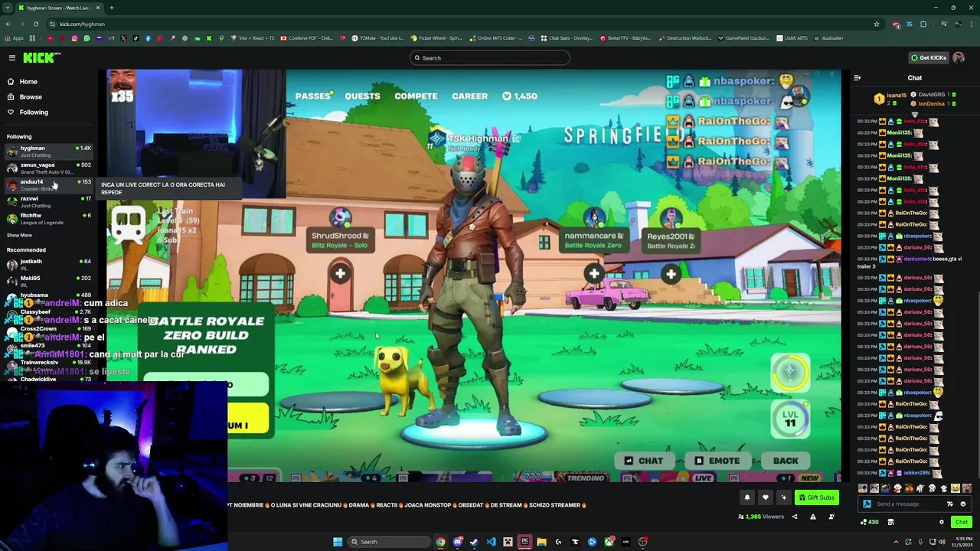
Task: Open the Facebook bookmark icon
Action: point(148,37)
